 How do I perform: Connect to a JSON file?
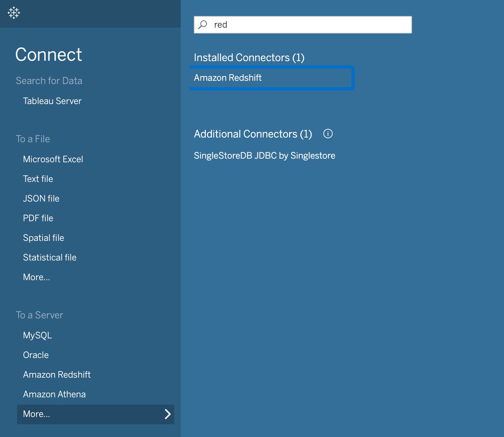[x=41, y=198]
